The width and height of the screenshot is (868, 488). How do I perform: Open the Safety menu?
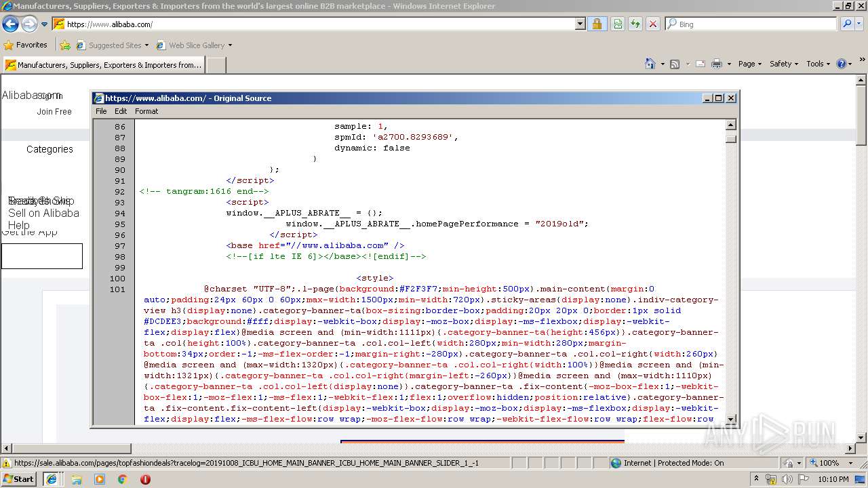[785, 64]
